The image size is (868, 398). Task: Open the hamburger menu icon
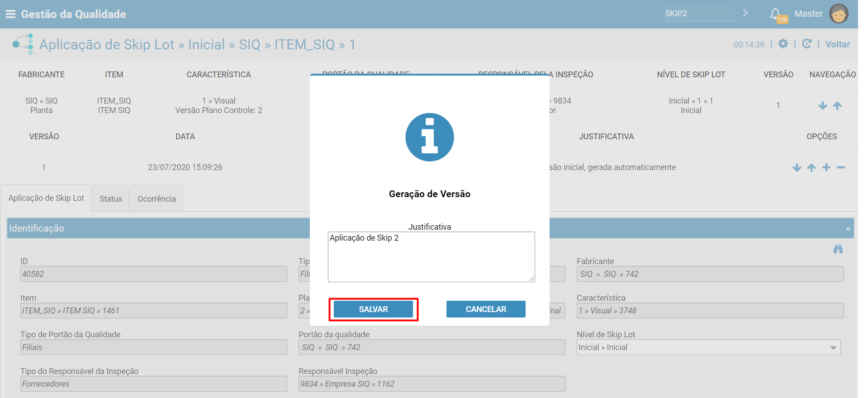[10, 14]
